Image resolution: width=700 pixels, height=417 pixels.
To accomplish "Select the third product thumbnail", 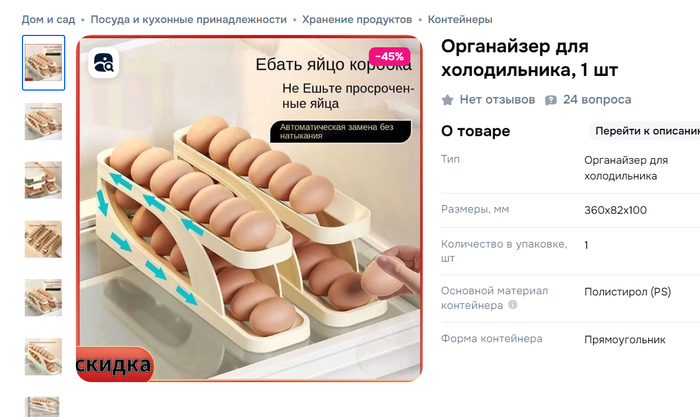I will click(x=43, y=180).
